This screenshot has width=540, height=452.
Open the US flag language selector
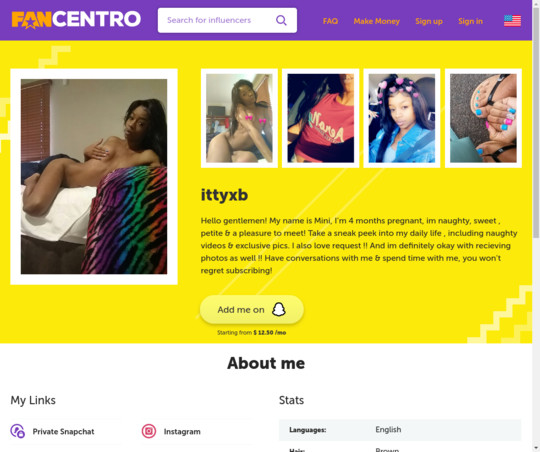click(512, 21)
